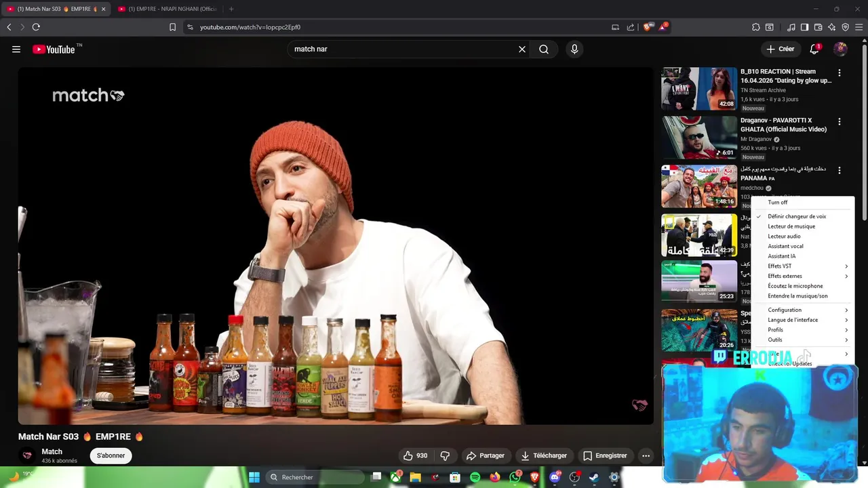Open Discord from the taskbar
The image size is (868, 488).
555,477
